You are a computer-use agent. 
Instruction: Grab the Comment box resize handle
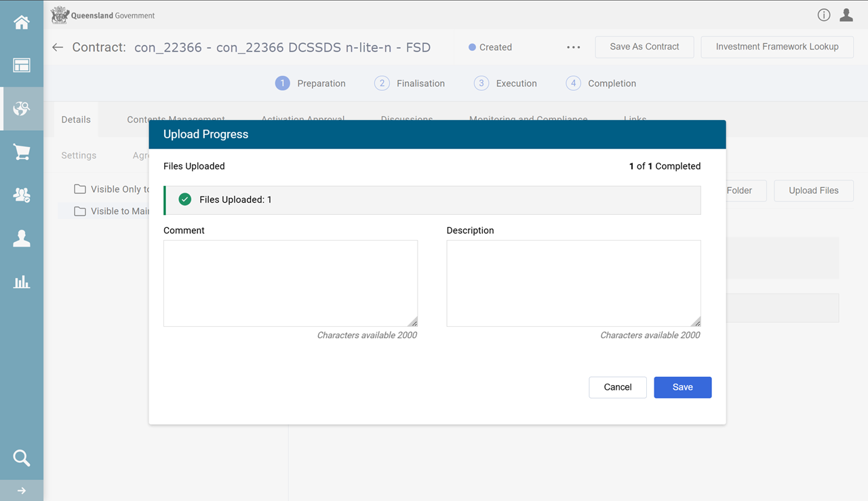click(x=413, y=322)
